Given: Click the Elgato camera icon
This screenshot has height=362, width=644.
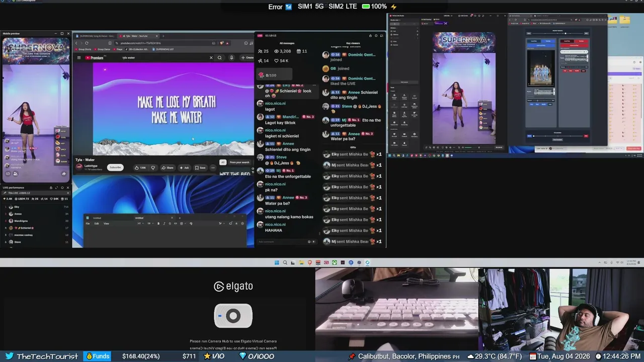Looking at the screenshot, I should [x=233, y=316].
